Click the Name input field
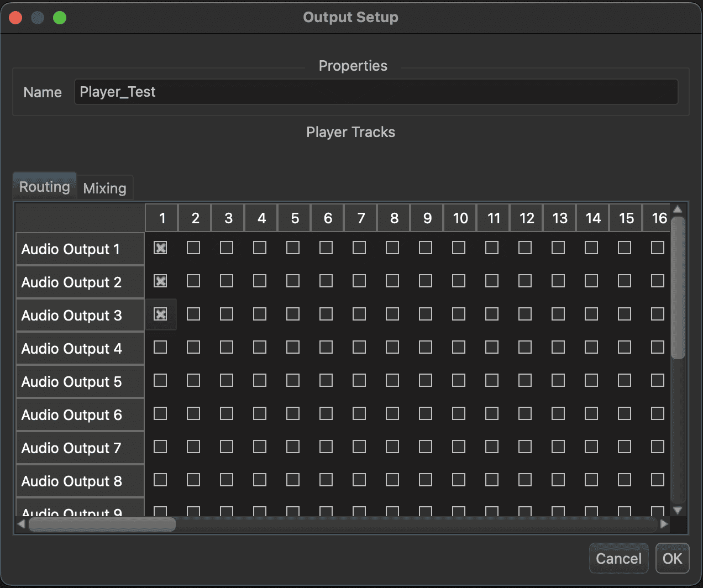Screen dimensions: 703x588 [376, 92]
